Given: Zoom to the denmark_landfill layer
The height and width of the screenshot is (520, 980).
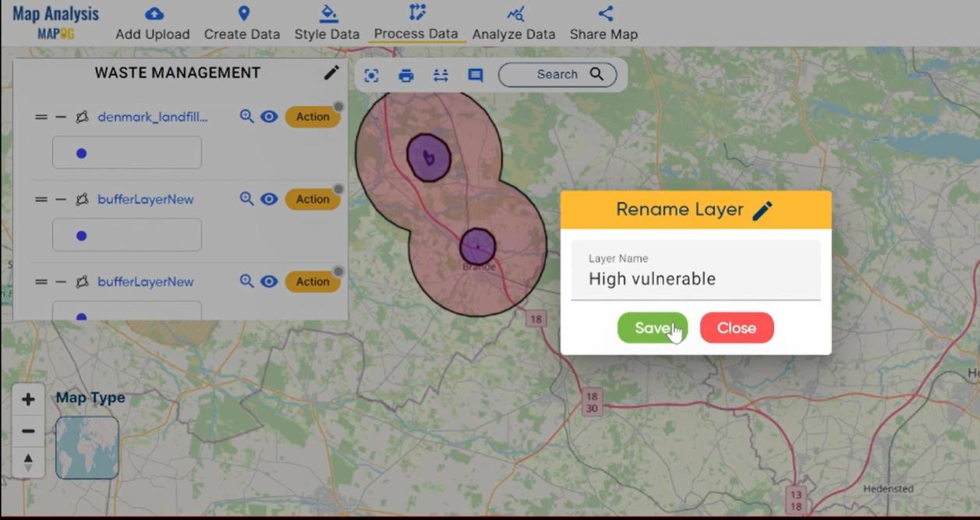Looking at the screenshot, I should point(246,116).
